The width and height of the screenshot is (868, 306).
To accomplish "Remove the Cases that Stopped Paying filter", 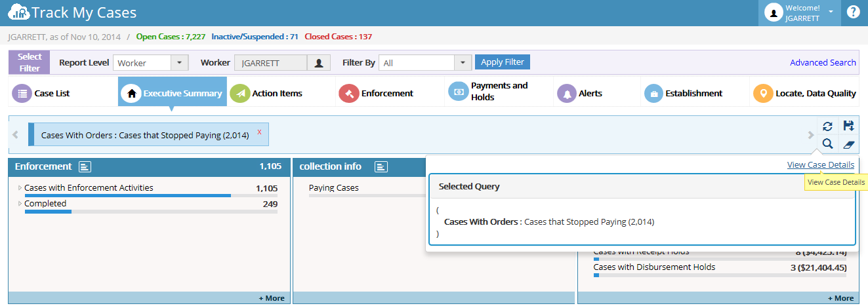I will coord(259,132).
